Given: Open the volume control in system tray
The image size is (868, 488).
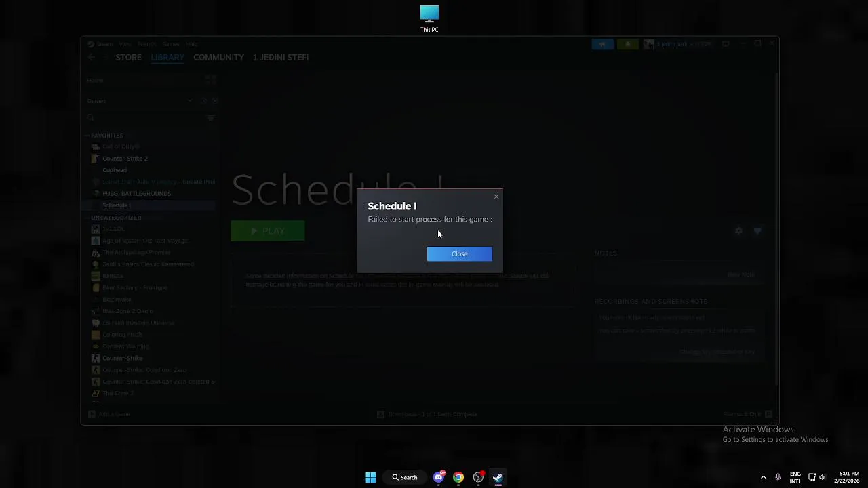Looking at the screenshot, I should coord(823,477).
